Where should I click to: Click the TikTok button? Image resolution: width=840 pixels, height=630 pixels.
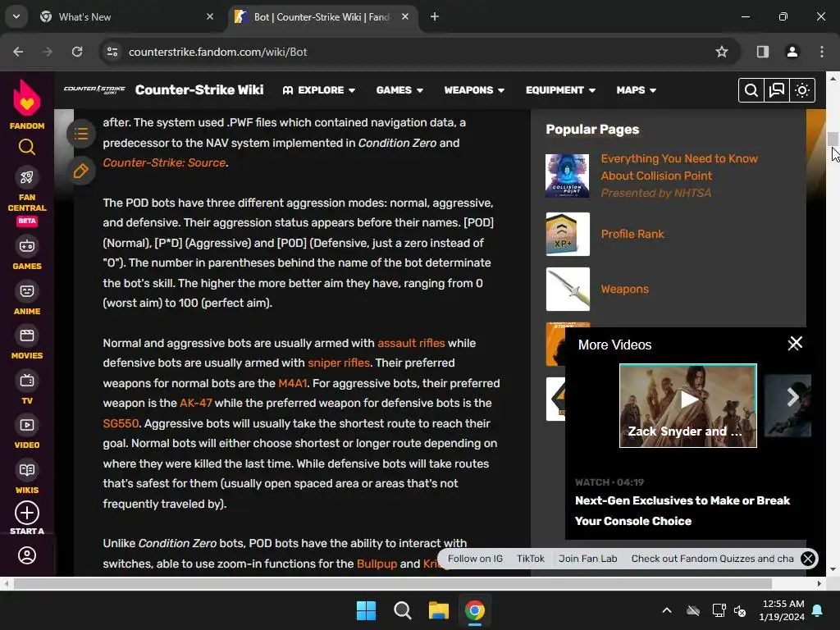coord(531,559)
